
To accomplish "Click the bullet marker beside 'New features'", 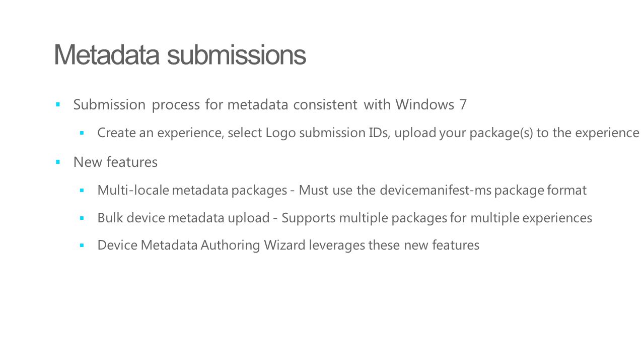I will (x=58, y=162).
